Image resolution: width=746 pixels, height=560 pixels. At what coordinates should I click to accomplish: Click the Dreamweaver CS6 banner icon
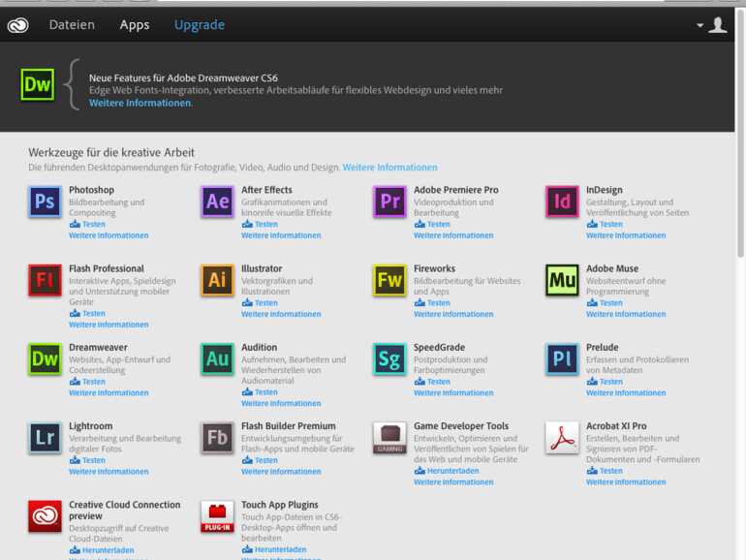(38, 84)
